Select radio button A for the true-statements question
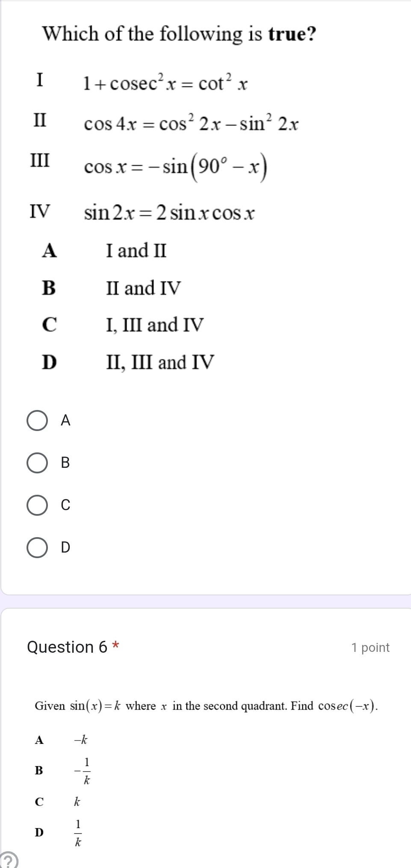The height and width of the screenshot is (868, 411). point(38,422)
